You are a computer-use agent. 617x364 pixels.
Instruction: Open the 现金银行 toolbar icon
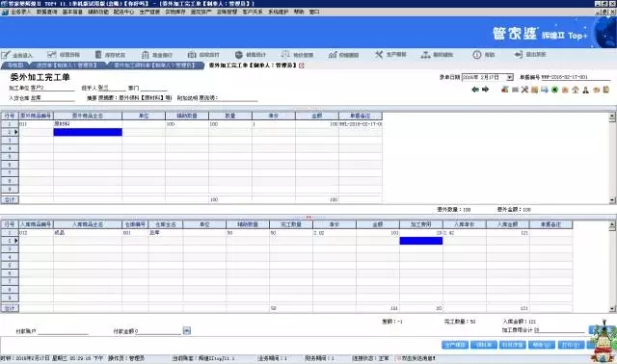point(157,55)
